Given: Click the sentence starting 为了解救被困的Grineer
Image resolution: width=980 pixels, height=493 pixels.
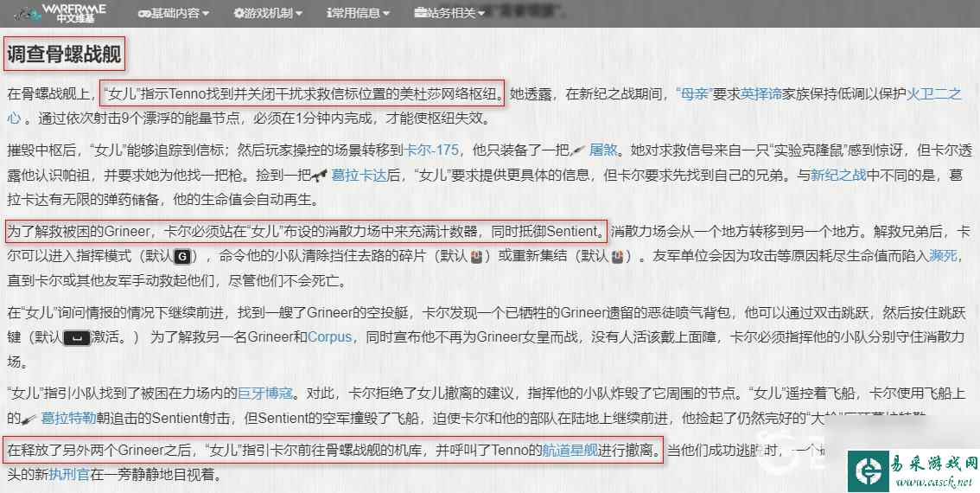Looking at the screenshot, I should click(x=306, y=231).
